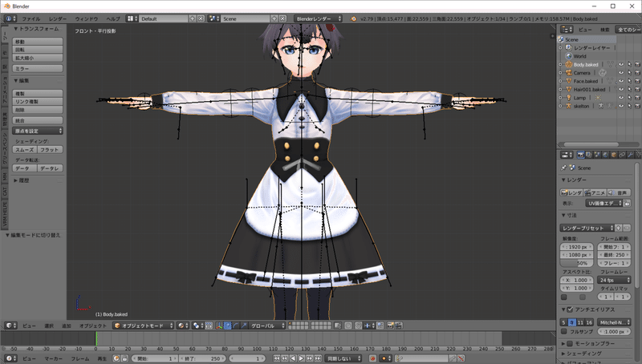The height and width of the screenshot is (364, 642).
Task: Select the Constraints properties tab icon
Action: tap(622, 155)
